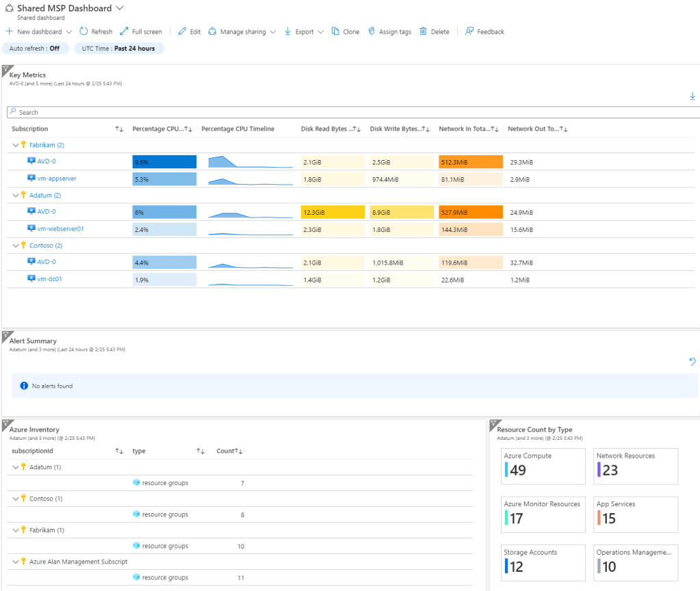This screenshot has width=700, height=591.
Task: Sort by Percentage CPU column arrows
Action: point(189,129)
